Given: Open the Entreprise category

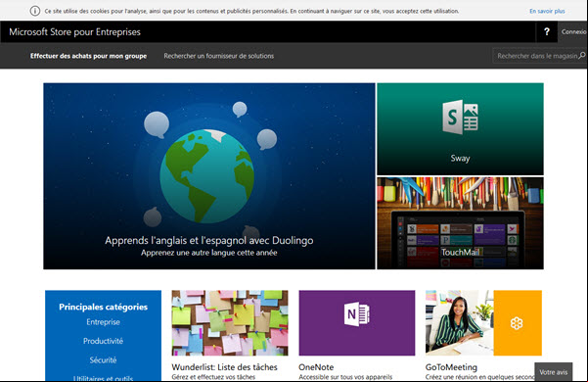Looking at the screenshot, I should pos(103,322).
